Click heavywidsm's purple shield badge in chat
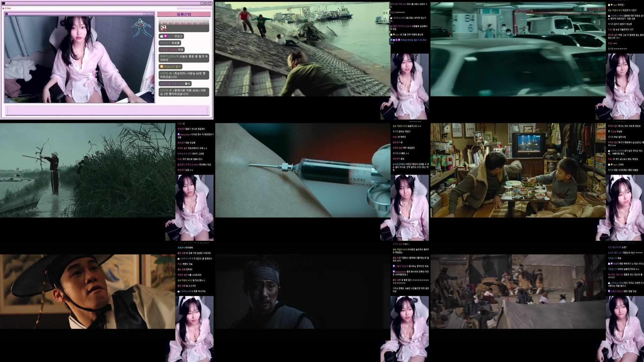 (x=179, y=134)
